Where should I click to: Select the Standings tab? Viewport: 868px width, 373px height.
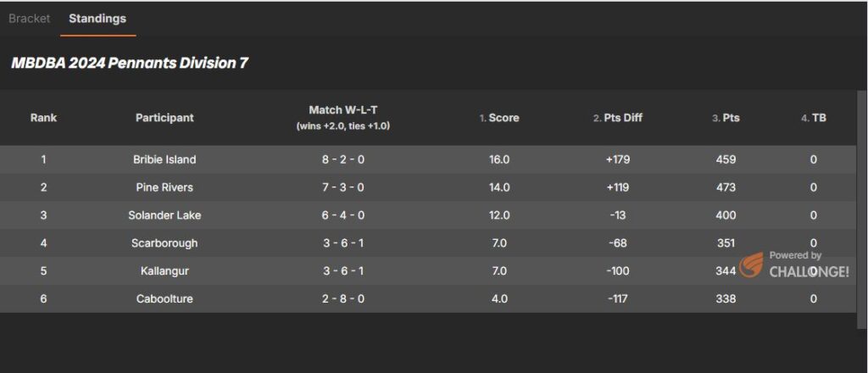(x=97, y=18)
